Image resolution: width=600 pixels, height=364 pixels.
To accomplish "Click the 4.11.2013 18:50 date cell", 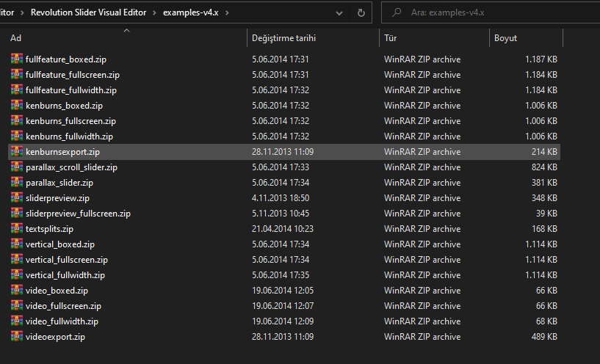I will pos(280,198).
